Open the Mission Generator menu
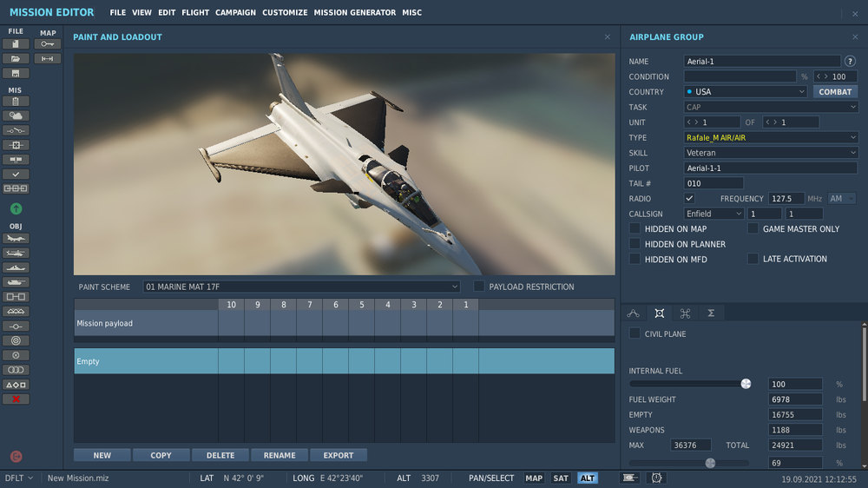This screenshot has height=488, width=868. click(354, 13)
